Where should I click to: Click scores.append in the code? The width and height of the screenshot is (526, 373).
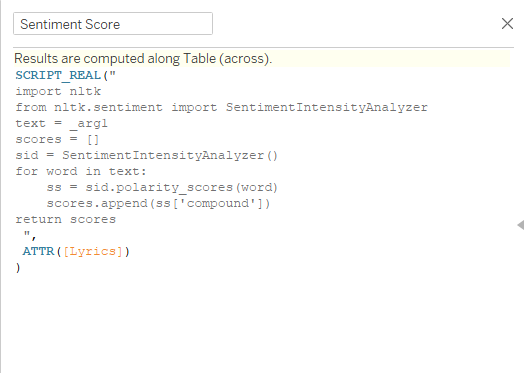coord(97,204)
